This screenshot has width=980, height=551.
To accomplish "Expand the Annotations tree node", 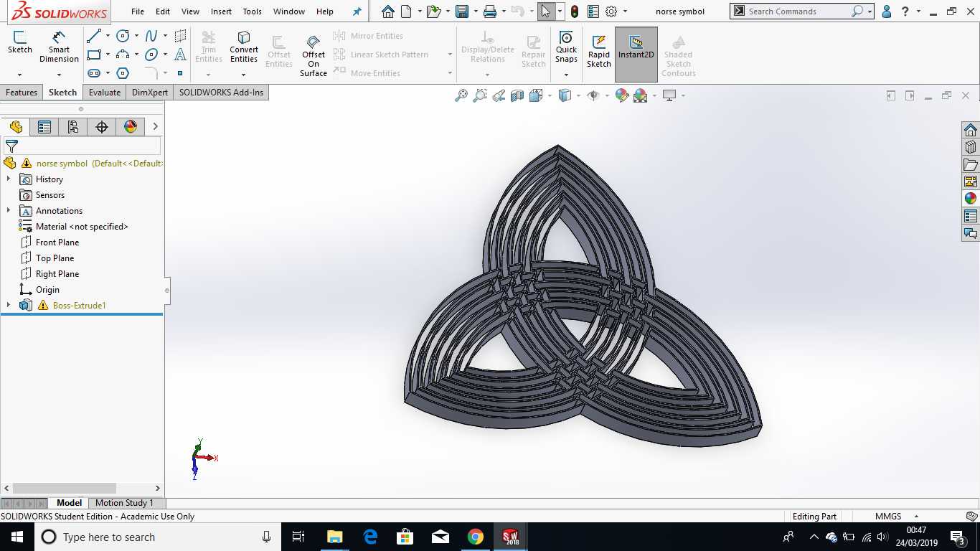I will 9,211.
